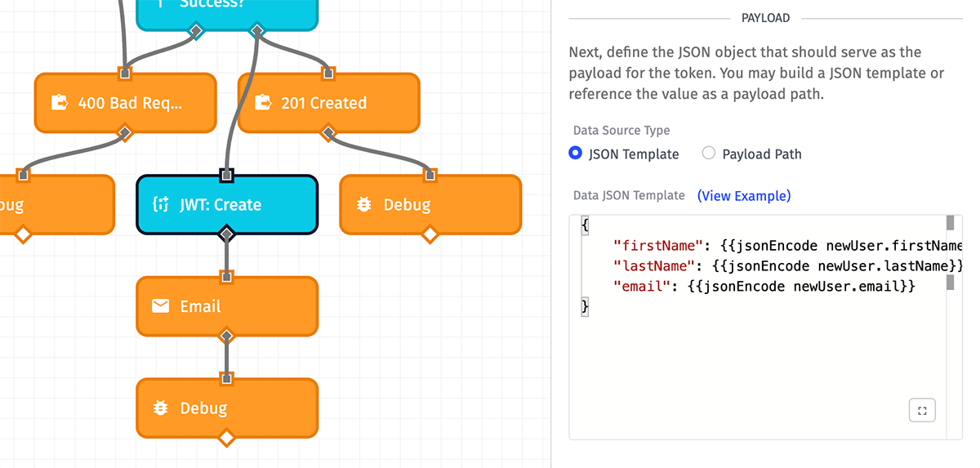Click the output diamond of JWT: Create node
980x468 pixels.
227,235
